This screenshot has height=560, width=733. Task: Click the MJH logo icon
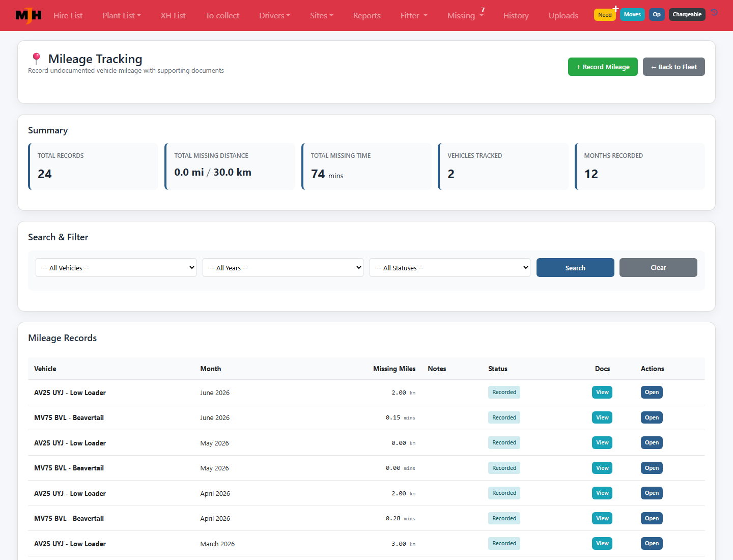[29, 15]
